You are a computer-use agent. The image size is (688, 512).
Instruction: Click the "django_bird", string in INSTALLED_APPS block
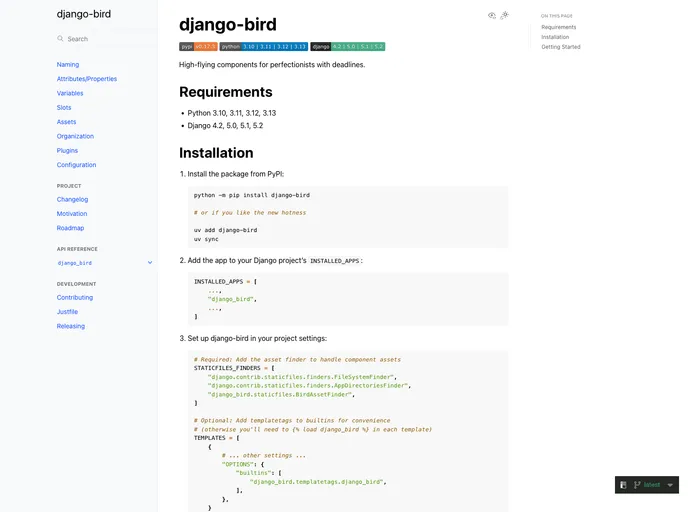[x=232, y=299]
